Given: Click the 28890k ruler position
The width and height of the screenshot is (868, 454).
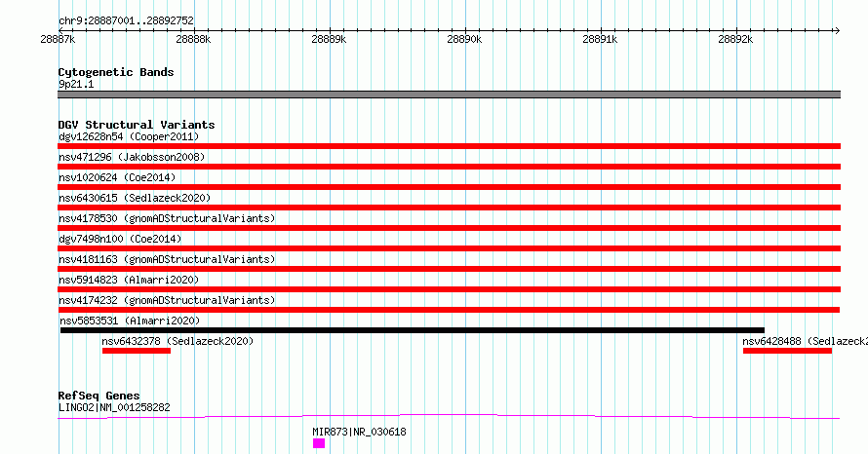Looking at the screenshot, I should 464,39.
